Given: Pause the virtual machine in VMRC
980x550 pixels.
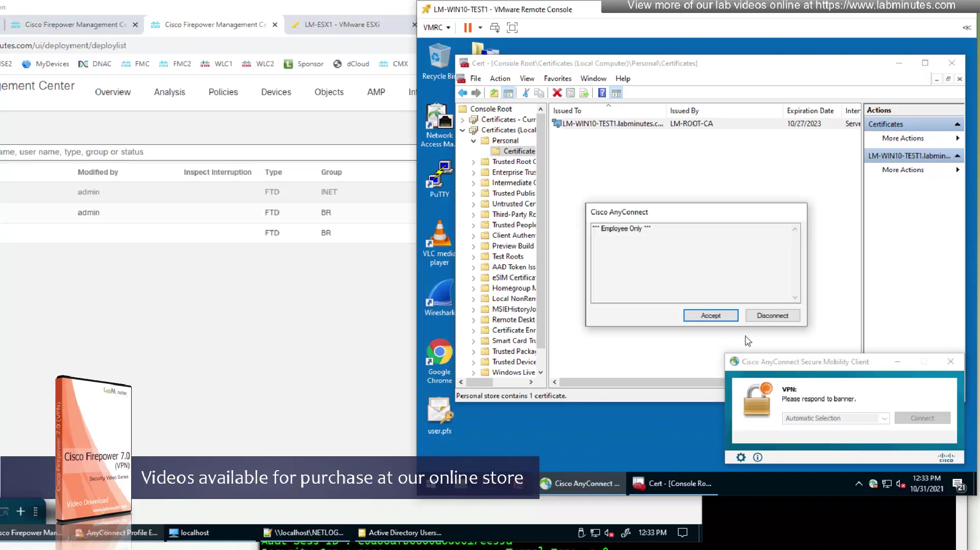Looking at the screenshot, I should click(x=467, y=27).
